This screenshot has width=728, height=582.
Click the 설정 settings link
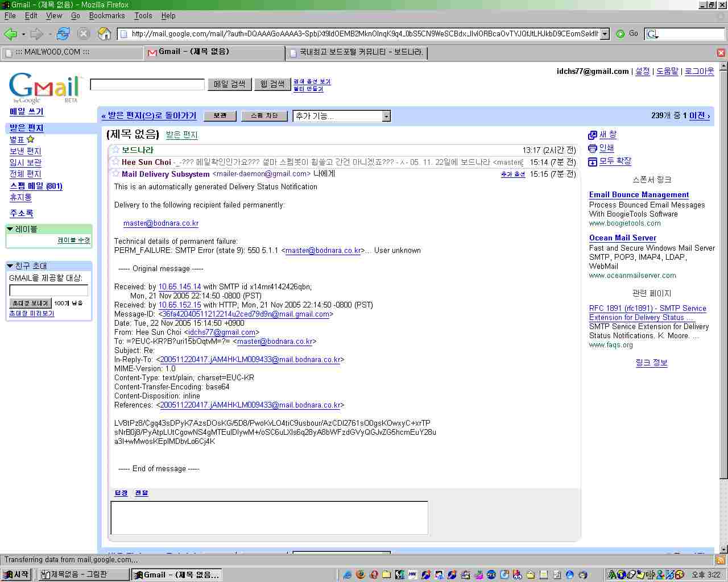(x=643, y=71)
